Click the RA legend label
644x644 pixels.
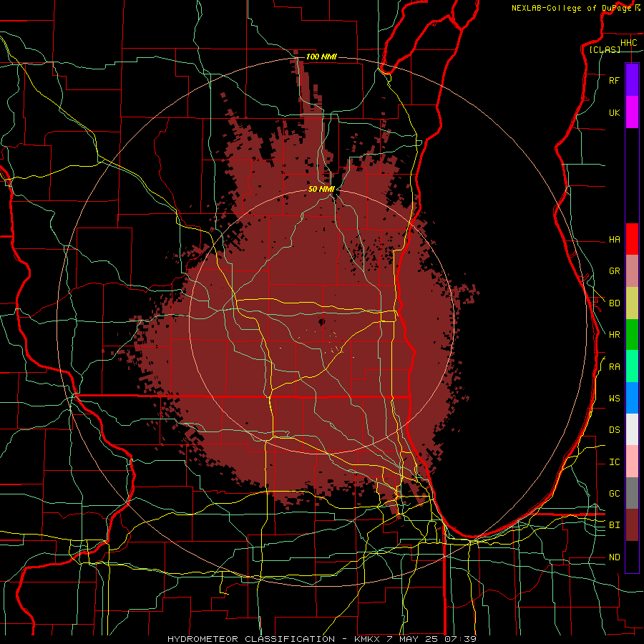614,367
